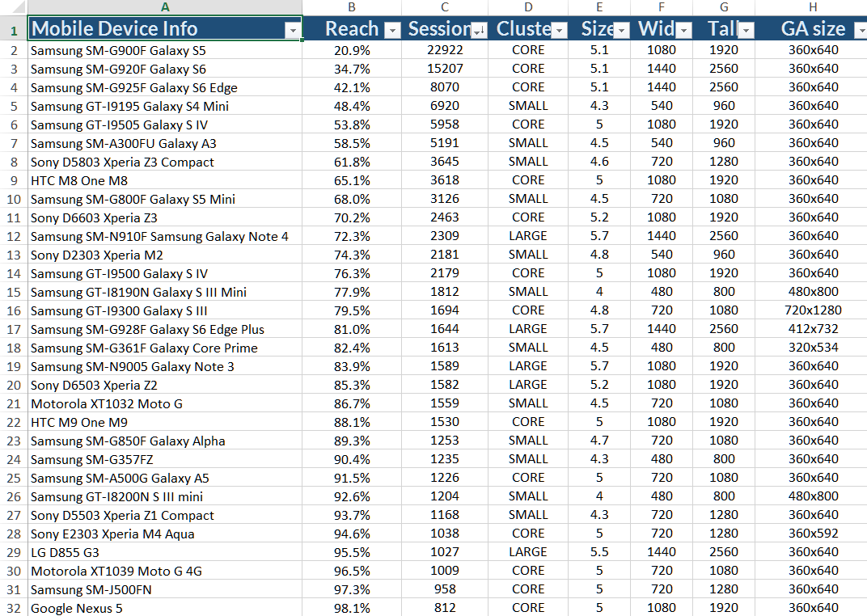The image size is (867, 616).
Task: Open the Cluster column filter dropdown
Action: point(559,31)
